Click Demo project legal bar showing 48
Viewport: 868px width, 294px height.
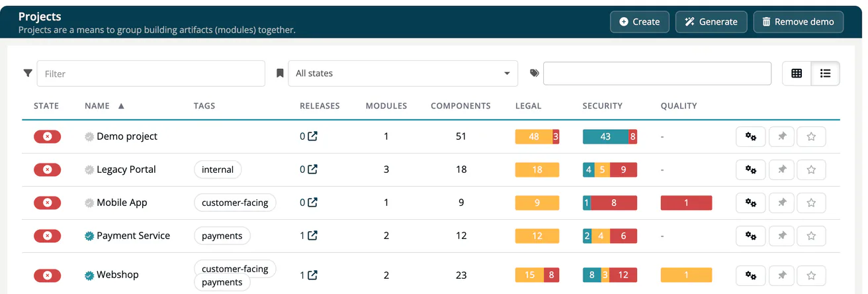click(x=533, y=136)
